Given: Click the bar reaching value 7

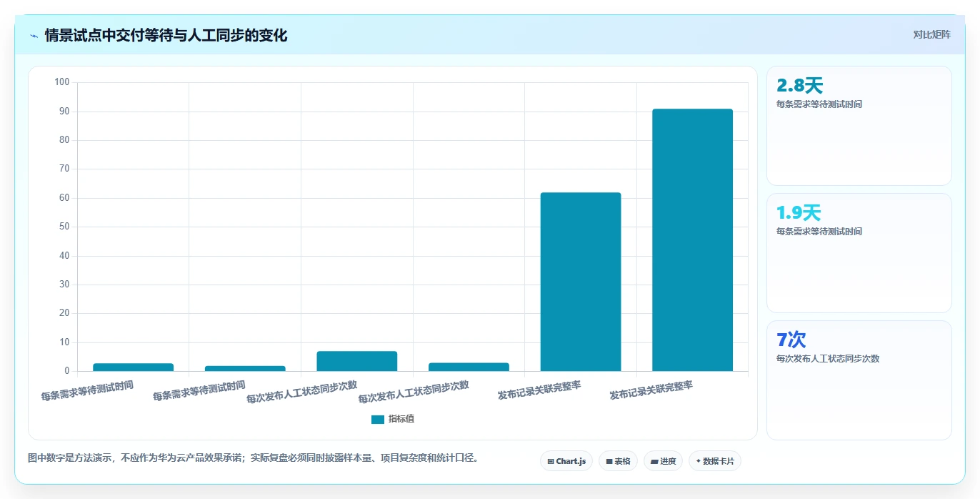Looking at the screenshot, I should pyautogui.click(x=357, y=361).
